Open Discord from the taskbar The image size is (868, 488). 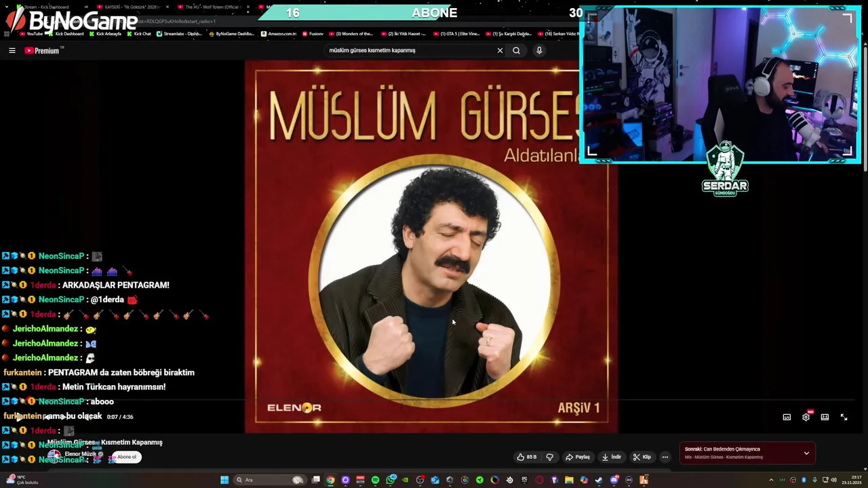tap(614, 480)
